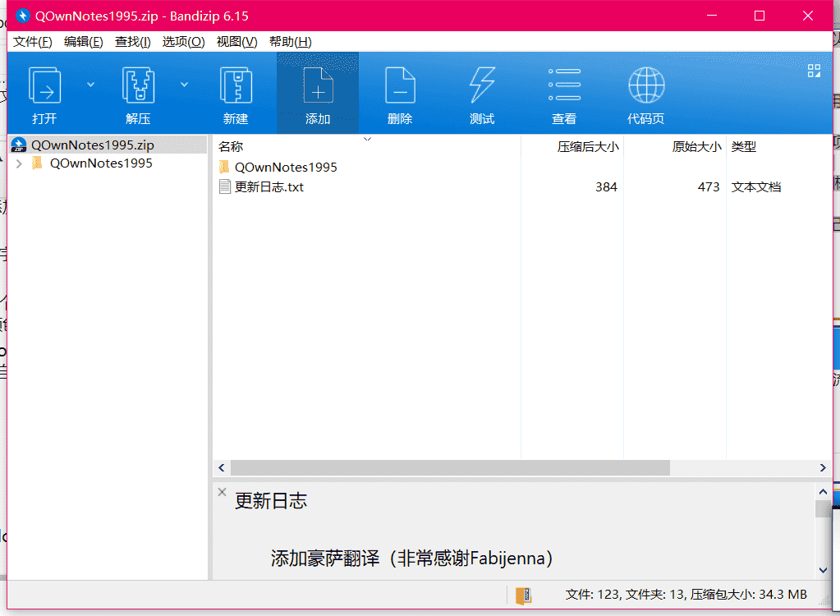Click the QOwnNotes1995.zip archive icon in tree

point(19,145)
